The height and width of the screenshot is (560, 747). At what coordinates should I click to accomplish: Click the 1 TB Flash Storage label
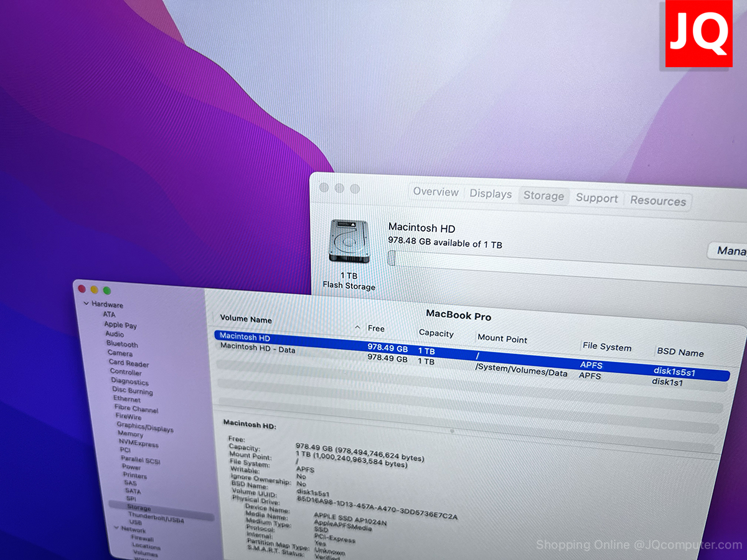[349, 281]
